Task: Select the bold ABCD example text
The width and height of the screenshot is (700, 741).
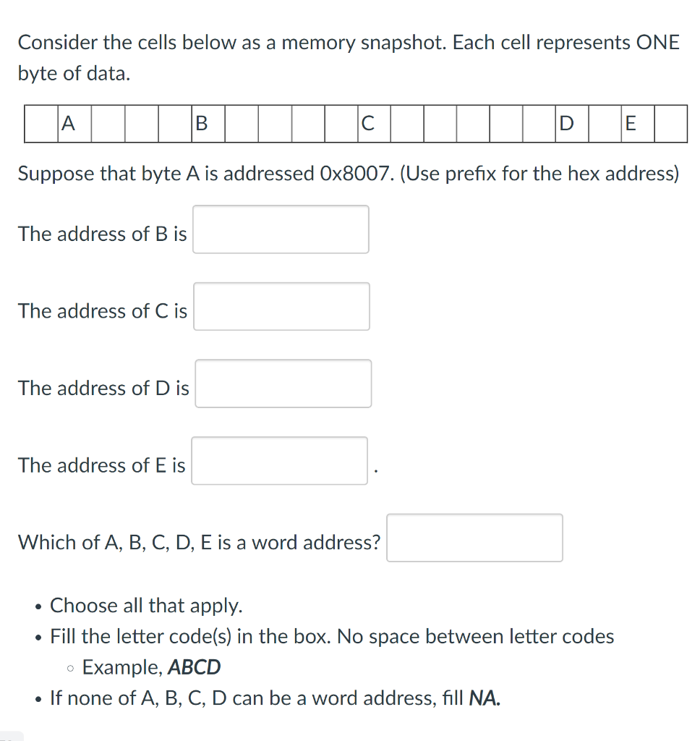Action: click(195, 667)
